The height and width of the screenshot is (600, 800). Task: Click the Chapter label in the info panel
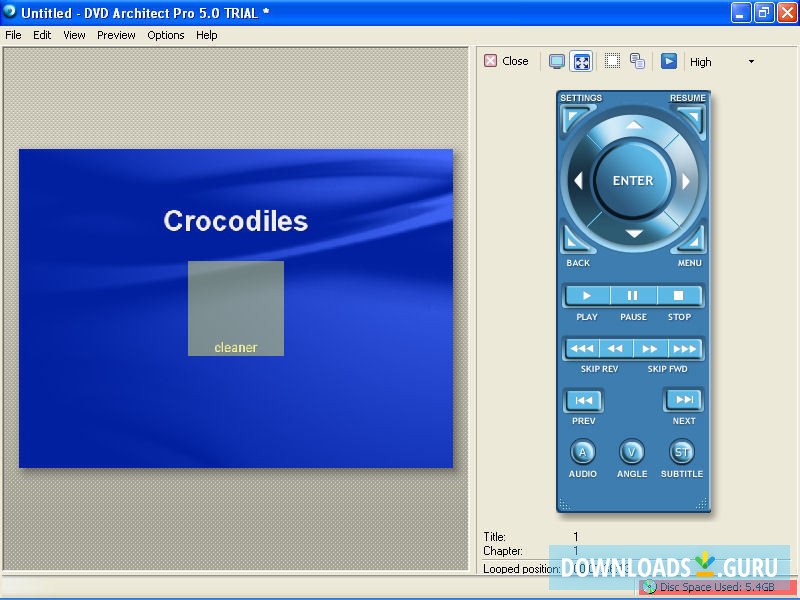(503, 551)
